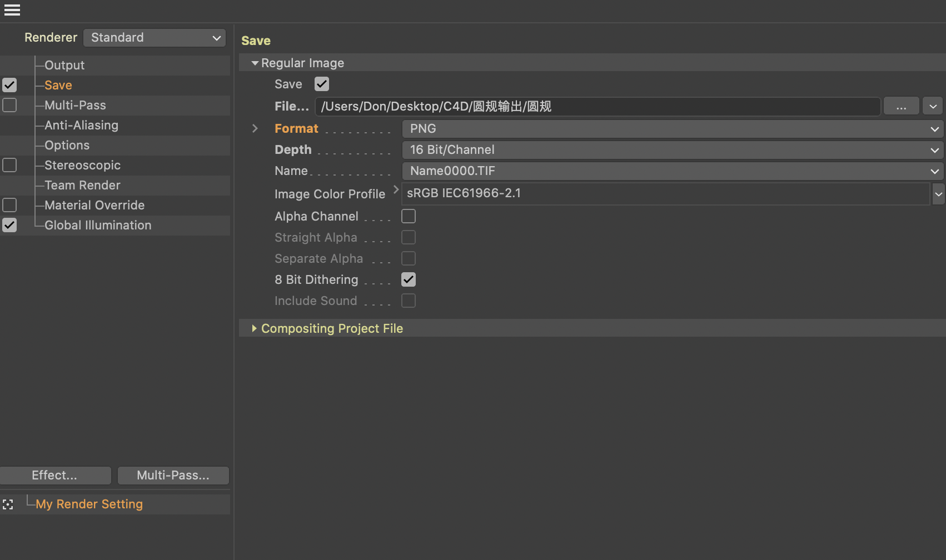946x560 pixels.
Task: Enable the Stereoscopic checkbox
Action: (9, 165)
